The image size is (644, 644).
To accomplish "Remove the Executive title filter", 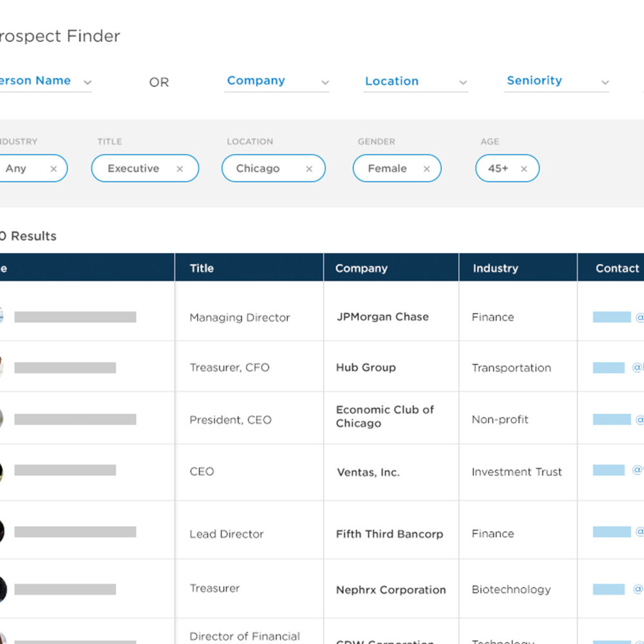I will click(180, 168).
